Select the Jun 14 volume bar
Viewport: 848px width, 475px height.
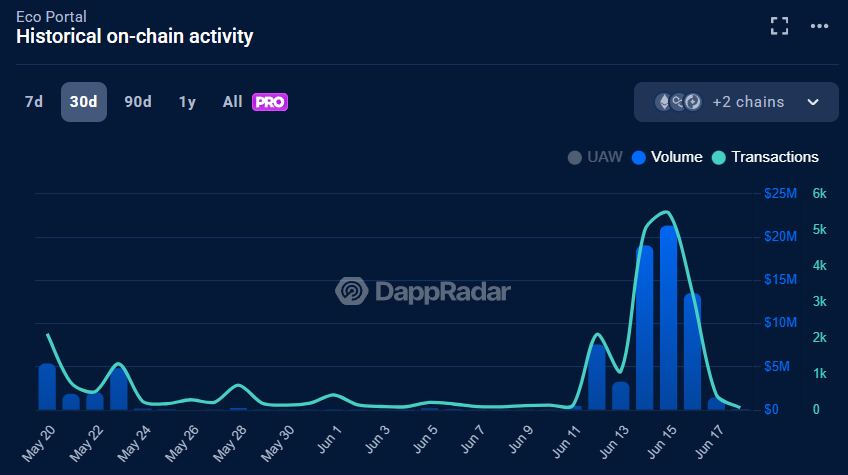tap(645, 328)
